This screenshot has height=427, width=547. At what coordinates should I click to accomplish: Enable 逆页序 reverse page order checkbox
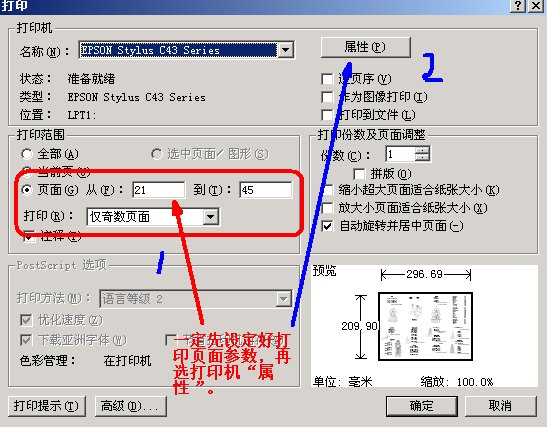click(x=327, y=79)
